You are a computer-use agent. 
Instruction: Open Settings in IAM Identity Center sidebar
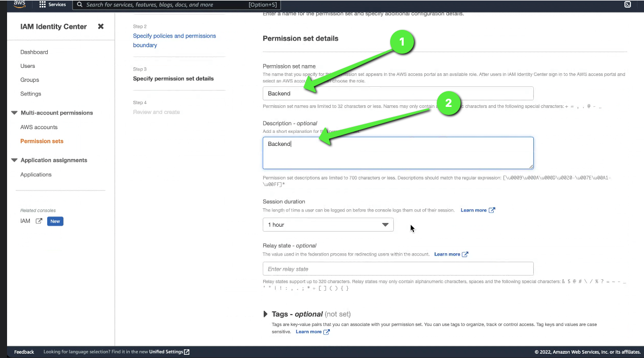(31, 94)
